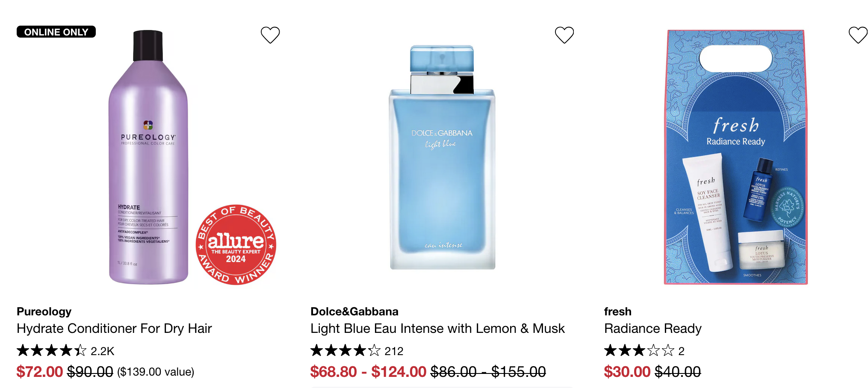Click the fresh brand name

tap(617, 312)
